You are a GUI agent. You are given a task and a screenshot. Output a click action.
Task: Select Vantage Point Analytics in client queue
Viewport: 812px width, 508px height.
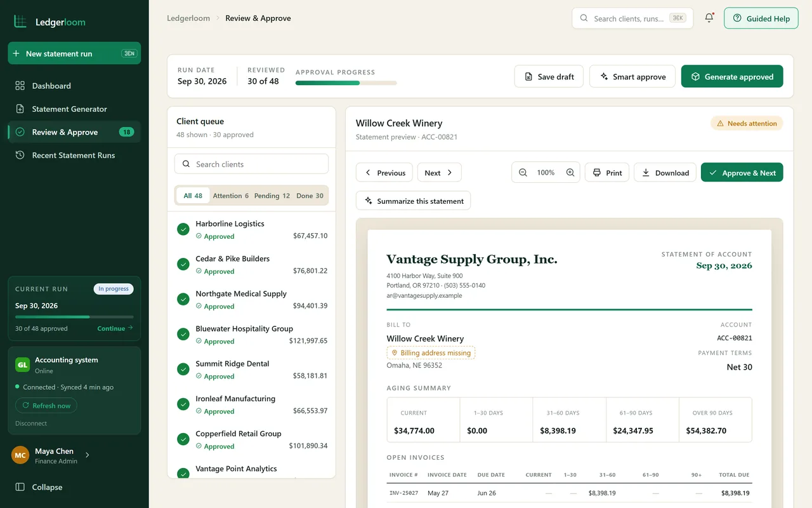[x=252, y=471]
